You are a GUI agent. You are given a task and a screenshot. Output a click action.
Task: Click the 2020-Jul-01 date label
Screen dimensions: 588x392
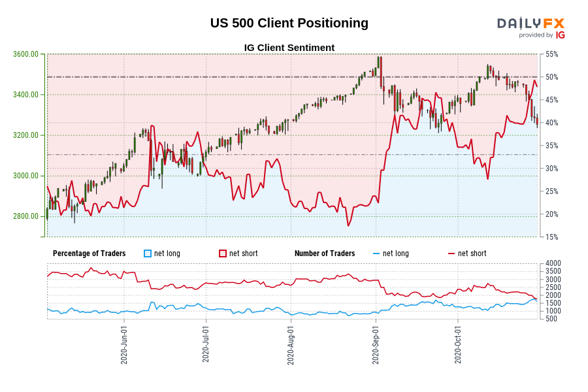(x=206, y=344)
